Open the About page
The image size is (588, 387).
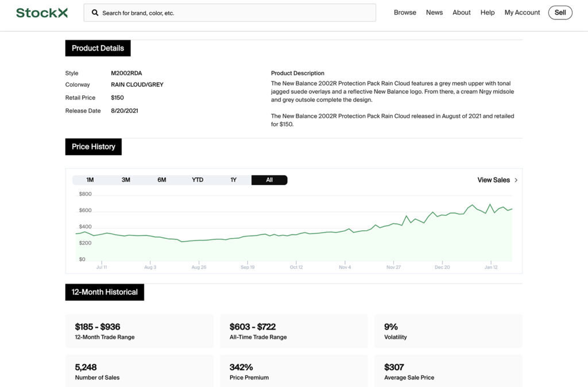(461, 13)
